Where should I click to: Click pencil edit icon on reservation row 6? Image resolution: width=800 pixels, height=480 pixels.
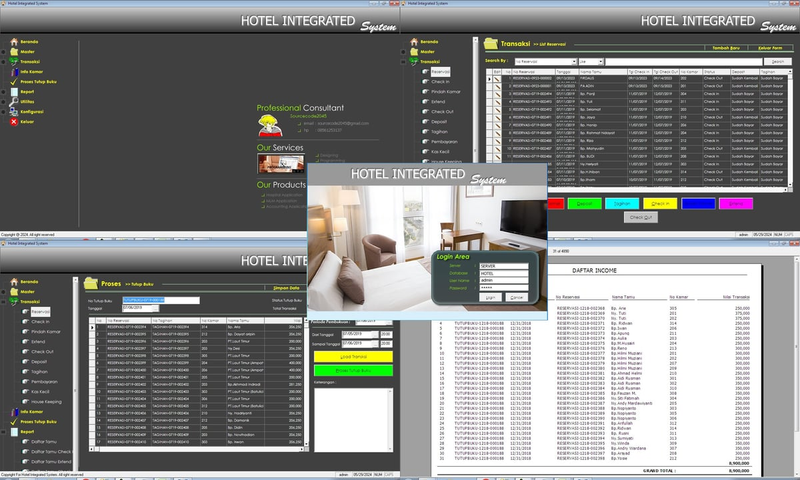coord(497,117)
